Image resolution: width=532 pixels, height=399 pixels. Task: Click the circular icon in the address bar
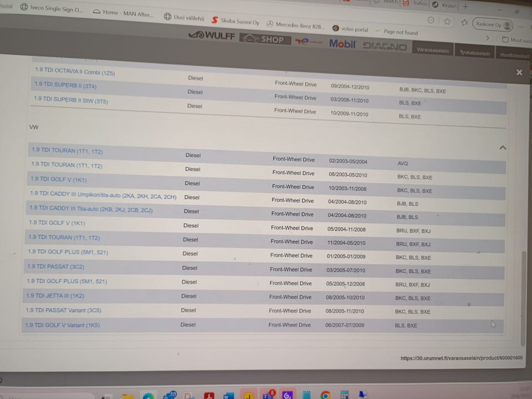click(431, 20)
